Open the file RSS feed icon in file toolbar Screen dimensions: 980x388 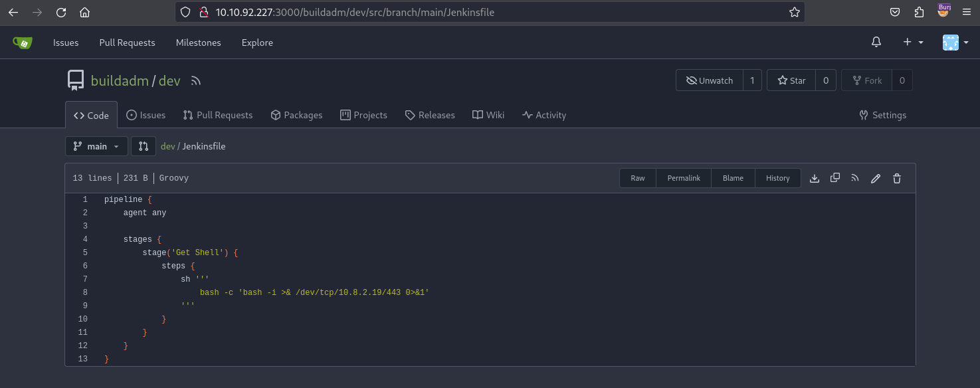(x=855, y=178)
